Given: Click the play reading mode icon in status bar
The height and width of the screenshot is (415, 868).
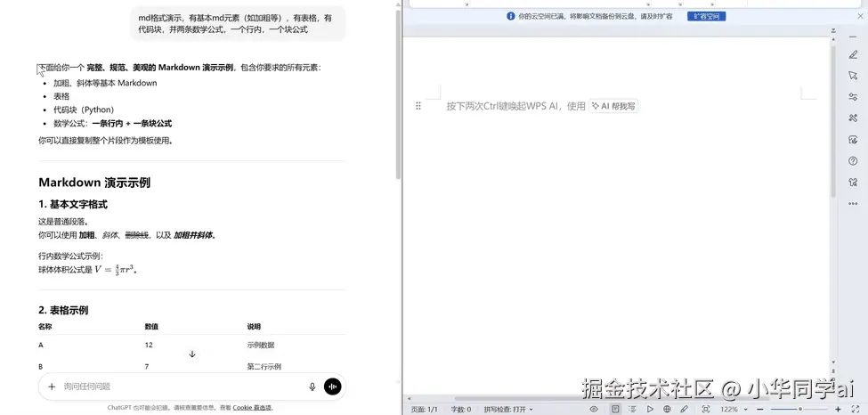Looking at the screenshot, I should click(651, 409).
